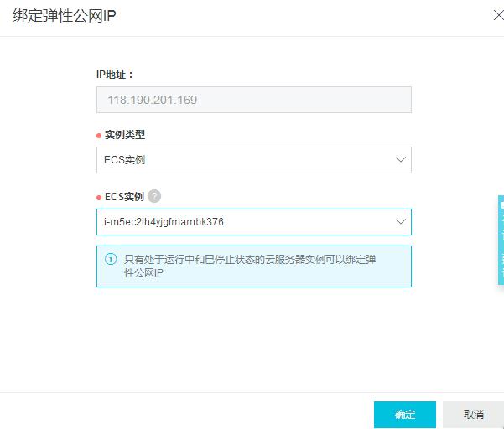Open the selector showing i-m5ec2th4yjgfmambk376

pyautogui.click(x=243, y=222)
